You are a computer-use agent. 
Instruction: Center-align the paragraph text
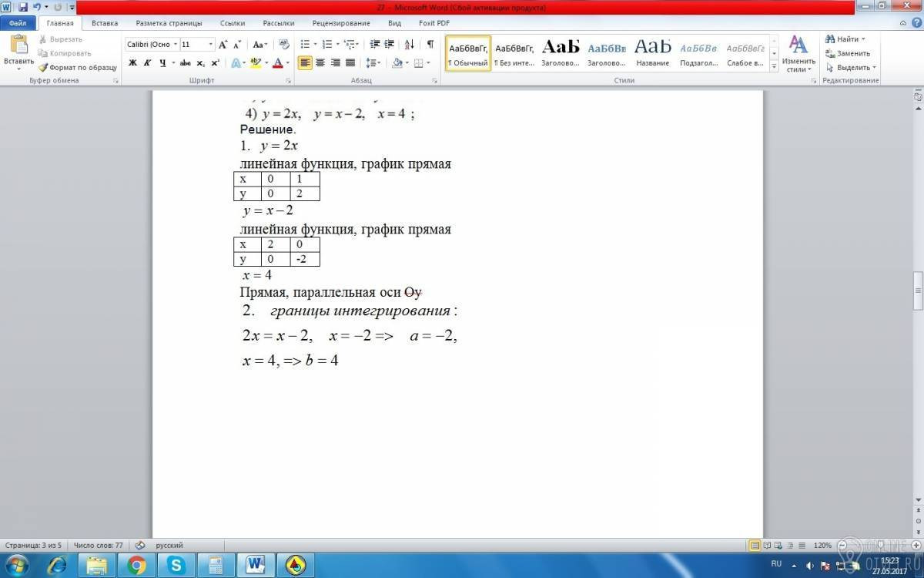coord(320,63)
